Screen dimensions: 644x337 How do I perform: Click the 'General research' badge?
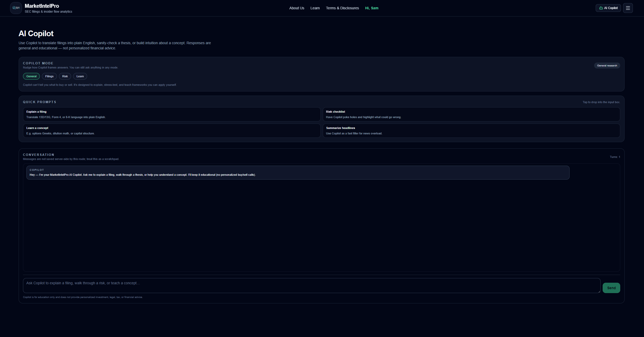point(607,65)
